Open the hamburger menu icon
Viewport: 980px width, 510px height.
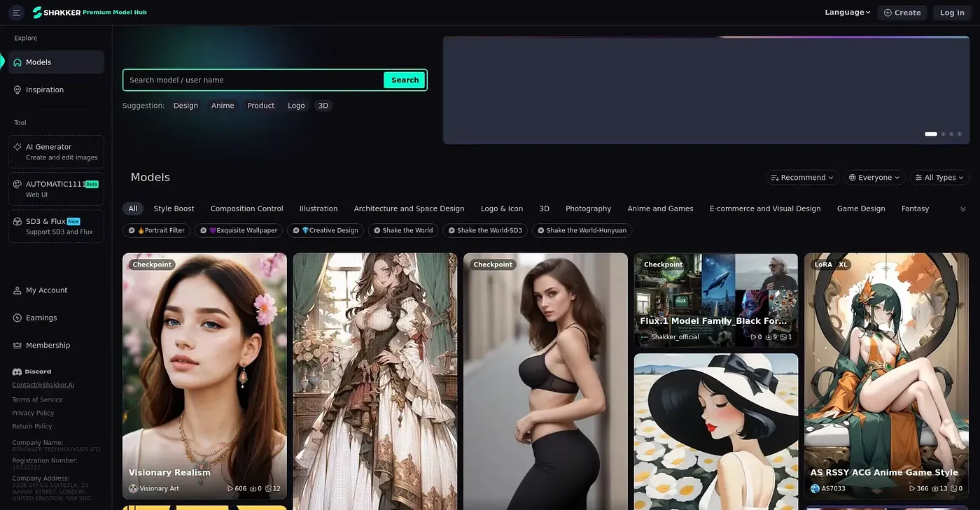[x=16, y=13]
